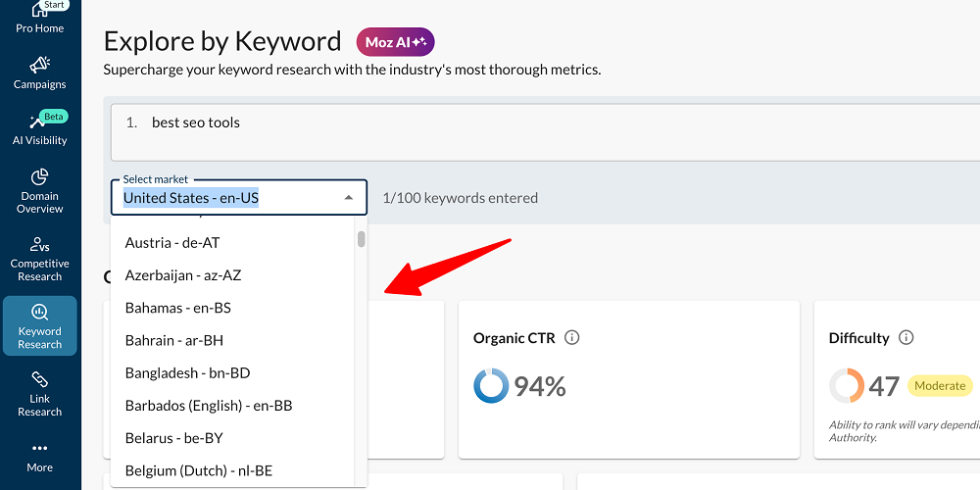Open Competitive Research sidebar icon

tap(40, 244)
